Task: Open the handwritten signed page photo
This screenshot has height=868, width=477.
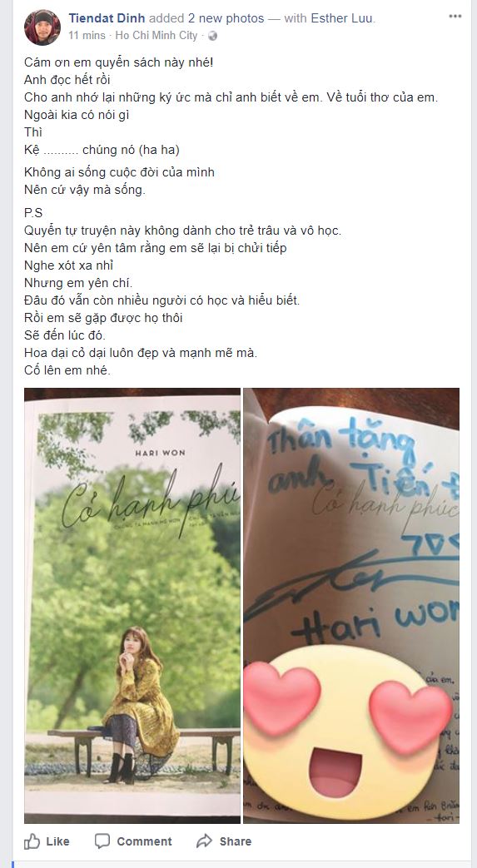Action: tap(351, 606)
